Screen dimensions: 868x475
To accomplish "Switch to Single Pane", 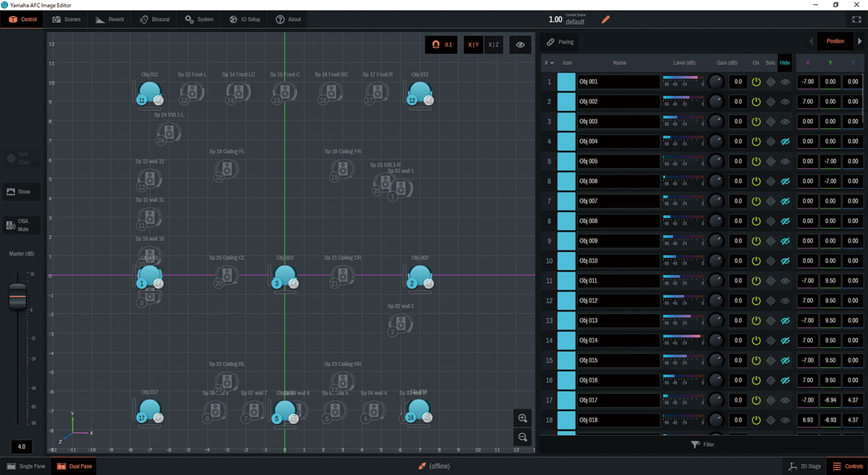I will coord(26,466).
